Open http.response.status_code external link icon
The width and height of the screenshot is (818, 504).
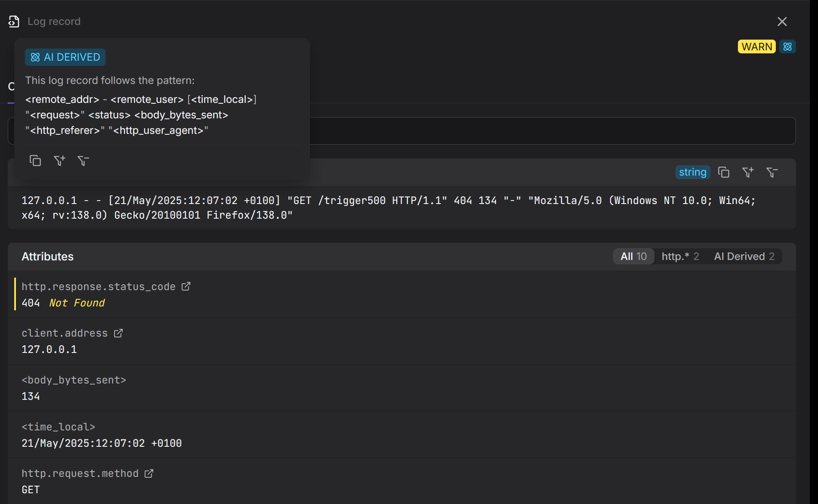pyautogui.click(x=186, y=287)
